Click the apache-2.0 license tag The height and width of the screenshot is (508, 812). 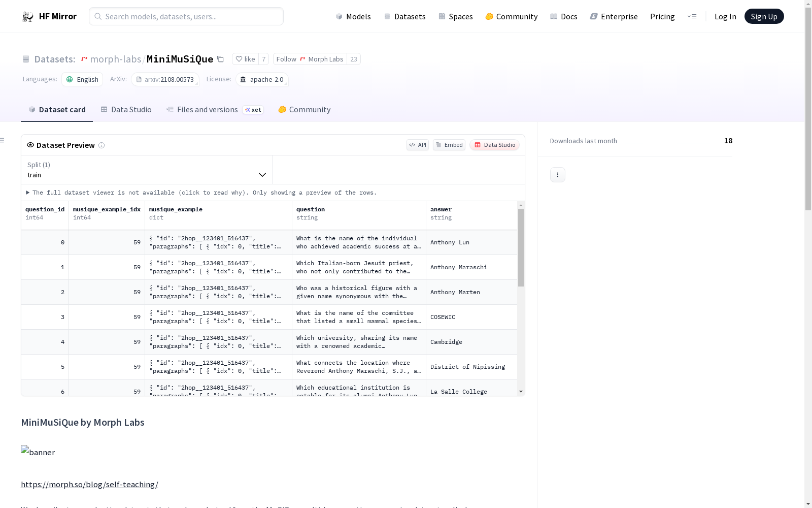262,79
